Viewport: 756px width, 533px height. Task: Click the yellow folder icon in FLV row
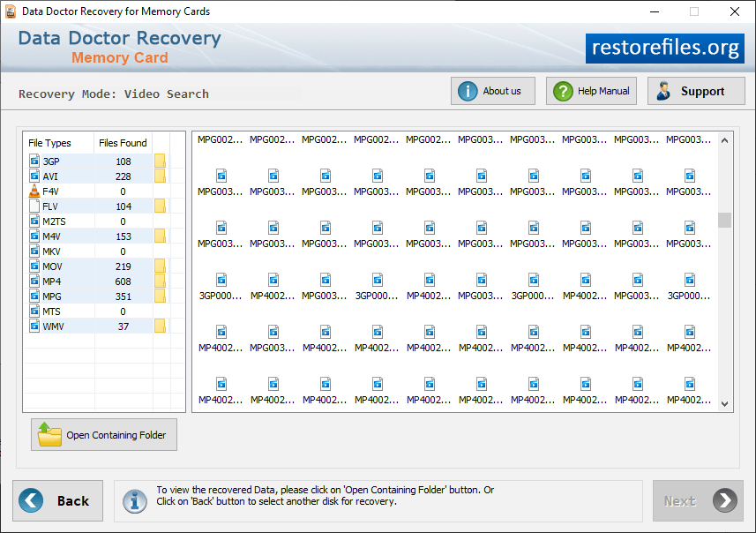click(x=160, y=206)
